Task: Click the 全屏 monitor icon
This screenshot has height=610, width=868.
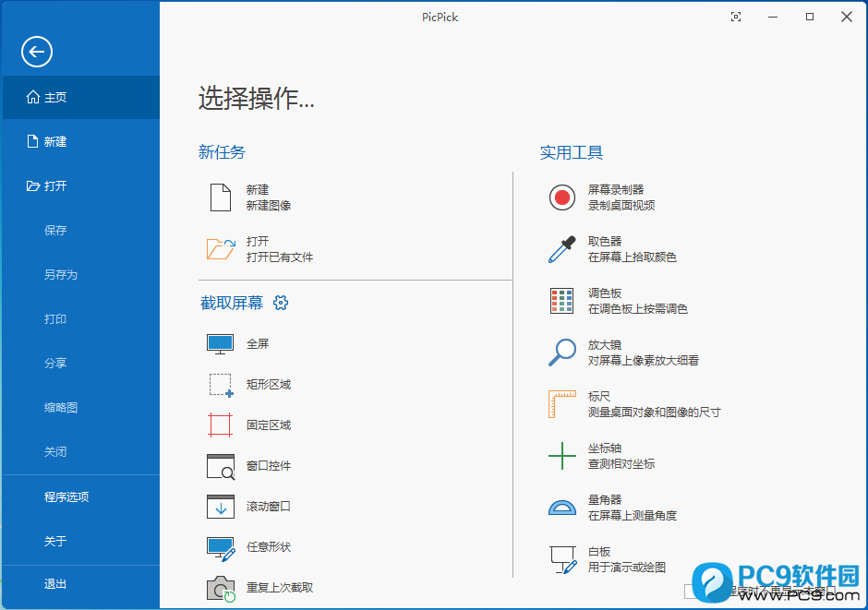Action: tap(221, 344)
